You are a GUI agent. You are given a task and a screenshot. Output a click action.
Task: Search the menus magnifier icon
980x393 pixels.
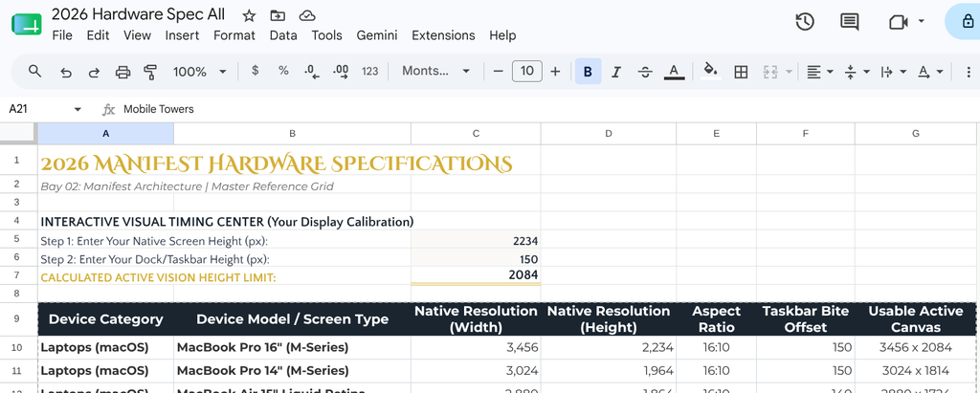pyautogui.click(x=35, y=71)
